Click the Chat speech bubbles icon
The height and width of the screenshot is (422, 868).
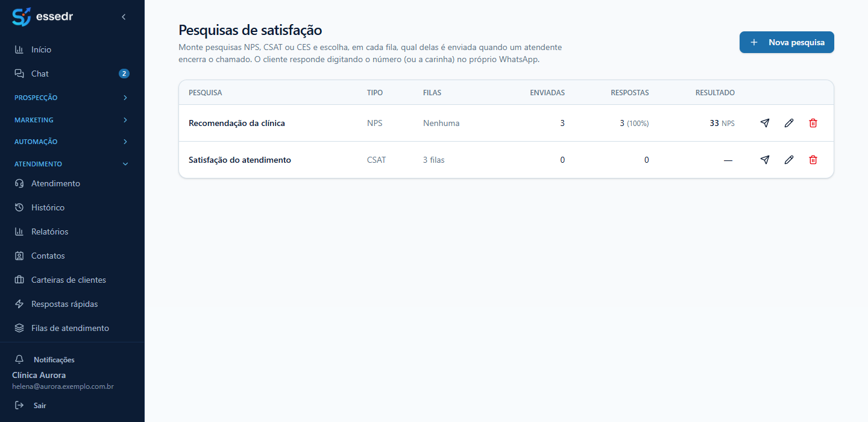point(19,74)
